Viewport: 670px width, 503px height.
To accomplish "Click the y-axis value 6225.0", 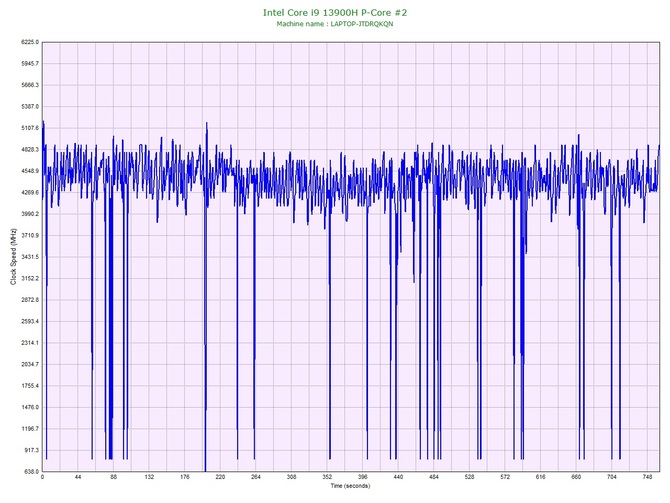I will click(x=30, y=42).
